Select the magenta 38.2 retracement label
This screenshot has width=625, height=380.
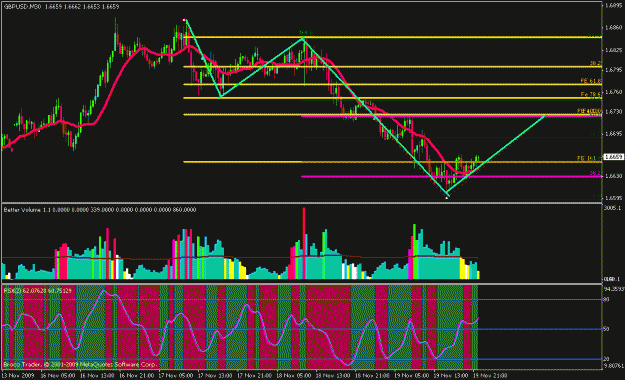click(596, 173)
